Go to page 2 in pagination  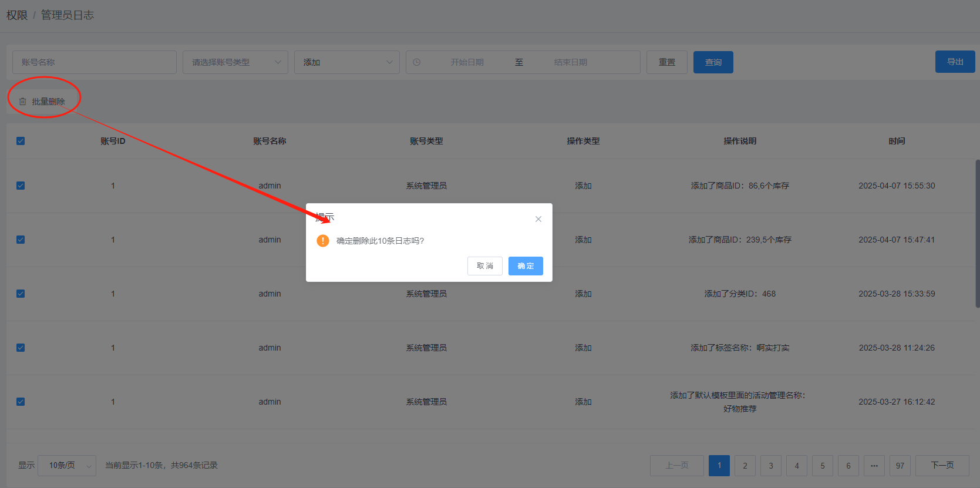745,466
